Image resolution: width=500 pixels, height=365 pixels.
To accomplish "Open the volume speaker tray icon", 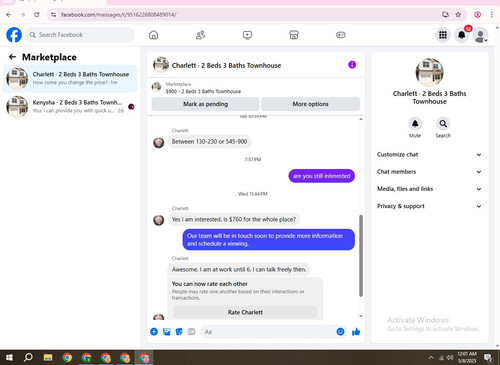I will click(x=450, y=358).
